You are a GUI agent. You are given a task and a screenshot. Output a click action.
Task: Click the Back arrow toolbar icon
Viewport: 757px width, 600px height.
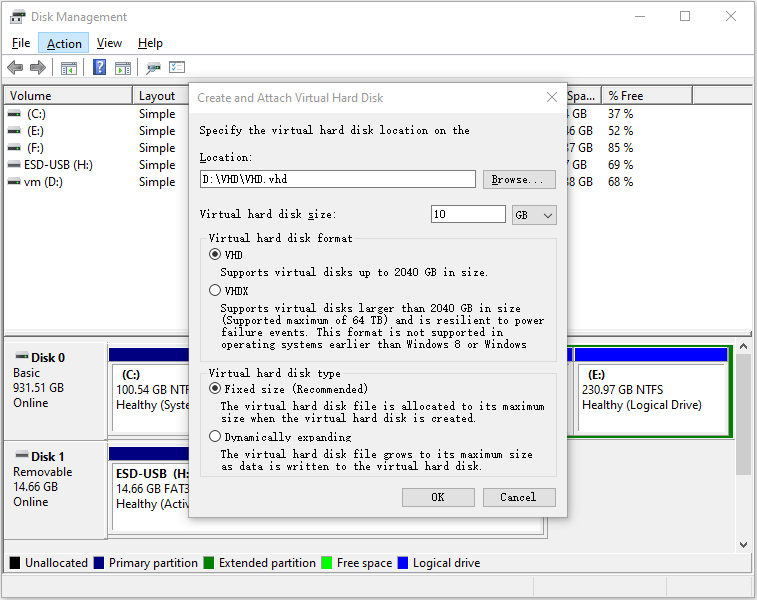click(x=15, y=68)
